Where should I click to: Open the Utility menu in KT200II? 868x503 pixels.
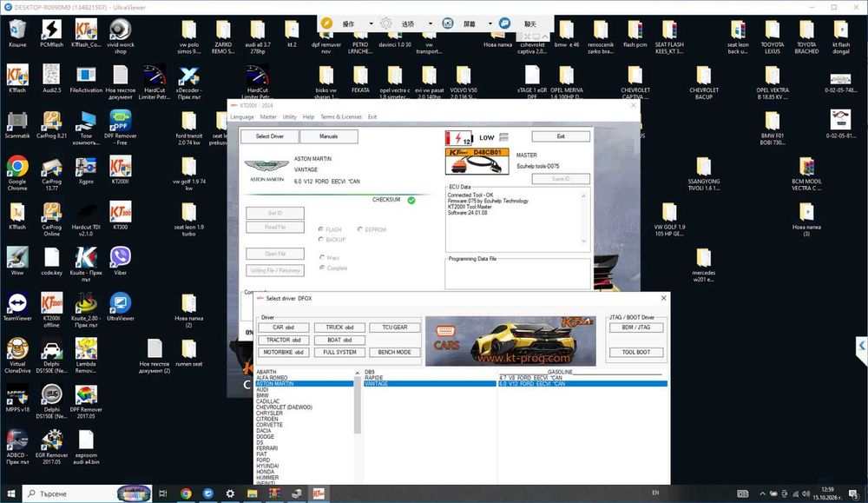pos(290,117)
